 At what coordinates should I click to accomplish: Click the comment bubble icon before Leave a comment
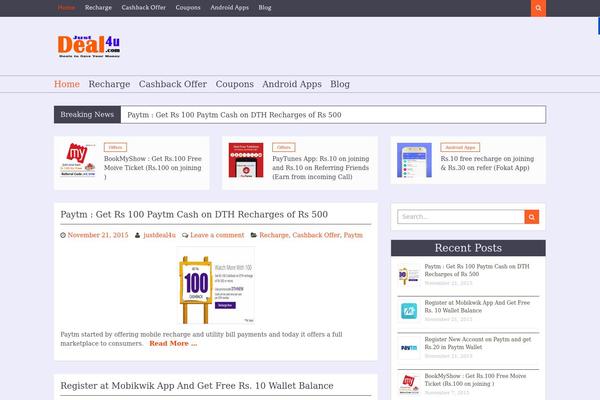[x=185, y=235]
